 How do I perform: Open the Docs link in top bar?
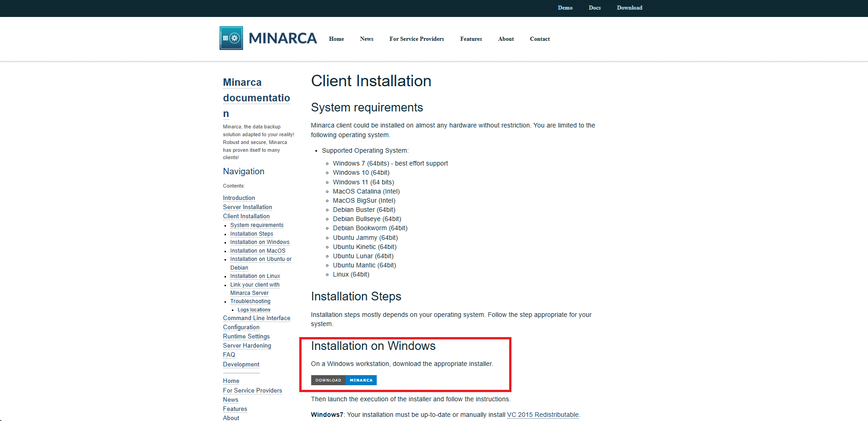pyautogui.click(x=594, y=8)
